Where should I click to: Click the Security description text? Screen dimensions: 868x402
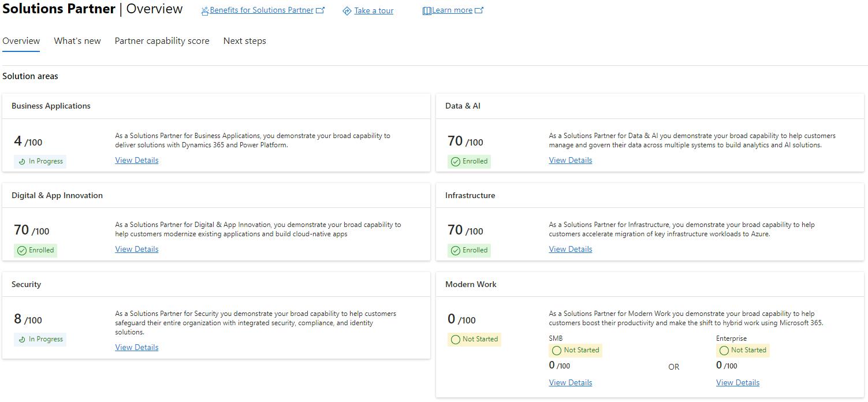(256, 323)
